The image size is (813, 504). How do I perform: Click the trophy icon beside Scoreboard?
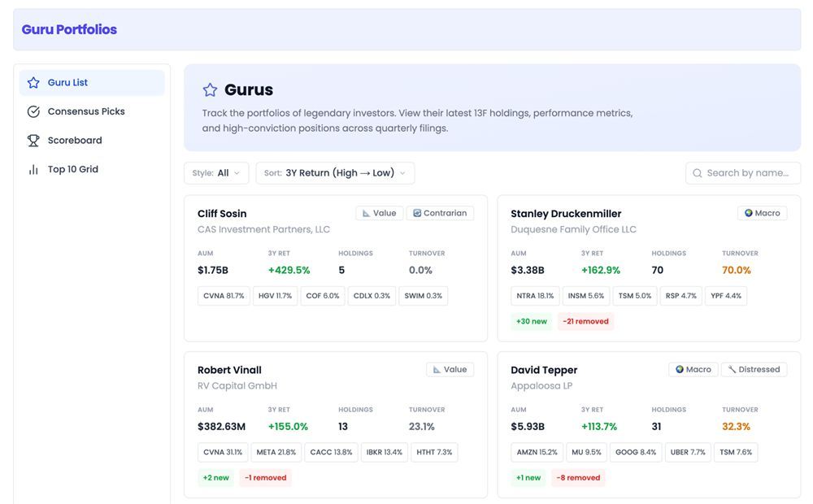33,141
